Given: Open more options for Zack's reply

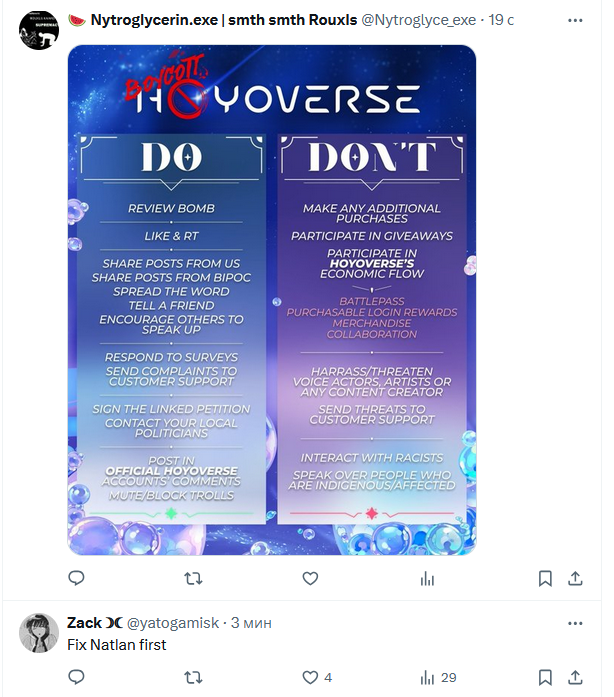Looking at the screenshot, I should click(x=575, y=623).
